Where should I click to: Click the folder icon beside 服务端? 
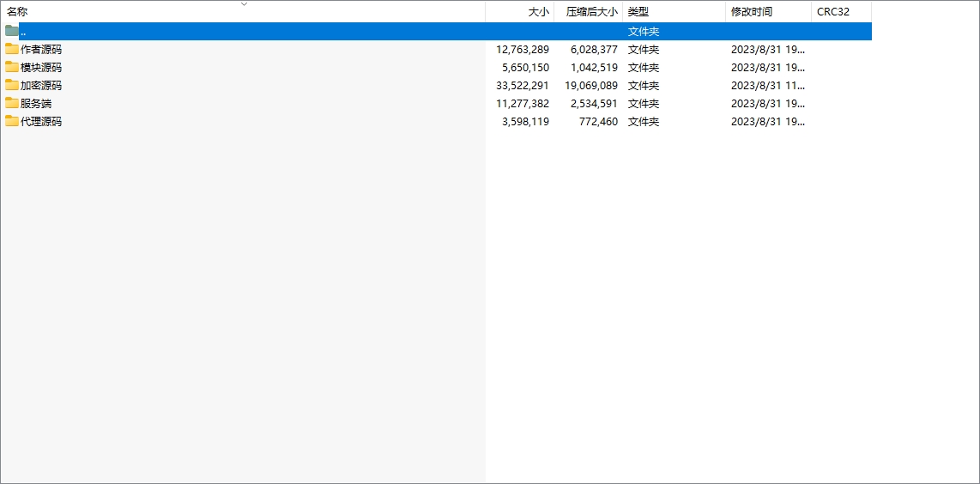pos(12,103)
